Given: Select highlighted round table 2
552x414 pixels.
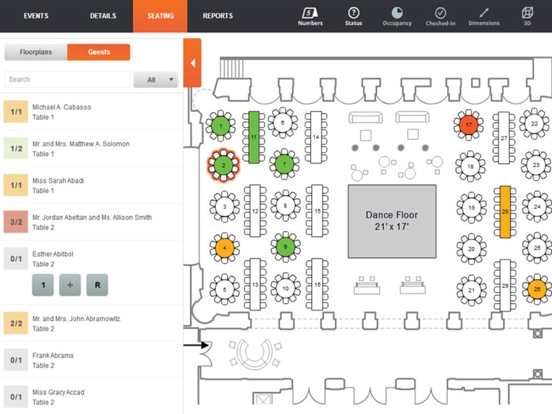Looking at the screenshot, I should pos(223,165).
